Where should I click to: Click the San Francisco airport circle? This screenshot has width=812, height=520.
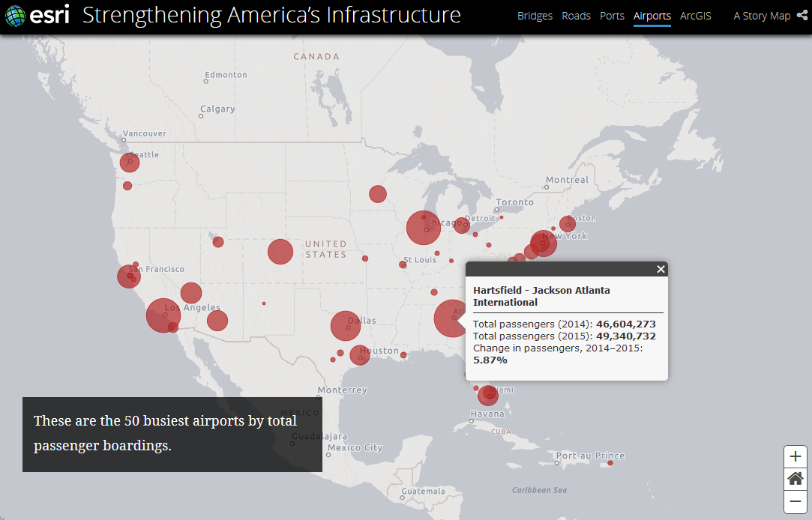tap(128, 276)
